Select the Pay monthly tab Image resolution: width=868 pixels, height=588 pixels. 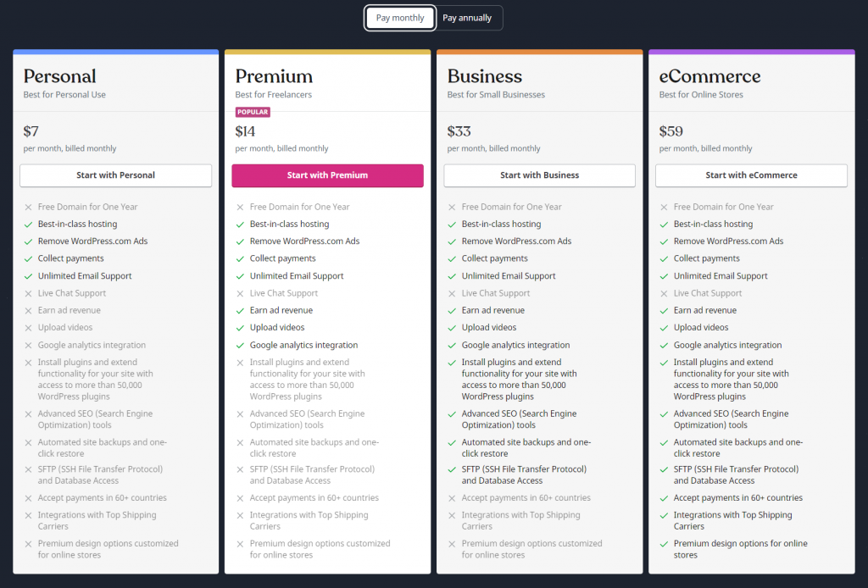pyautogui.click(x=399, y=17)
